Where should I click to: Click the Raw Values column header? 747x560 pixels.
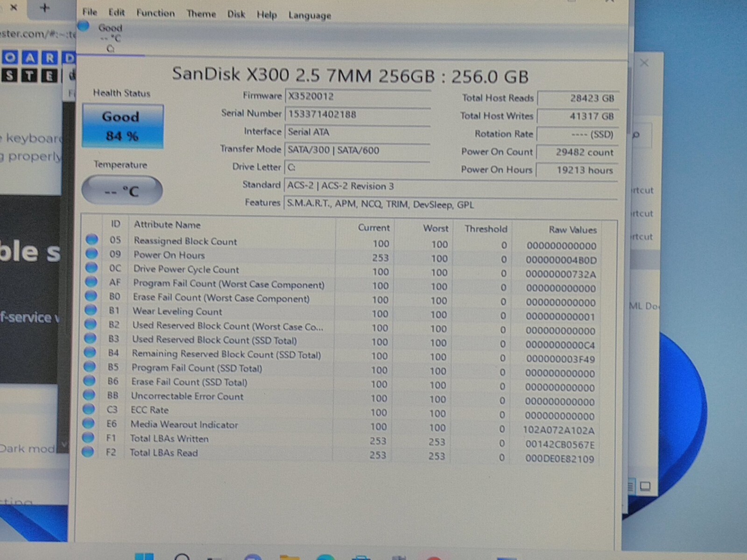tap(573, 230)
